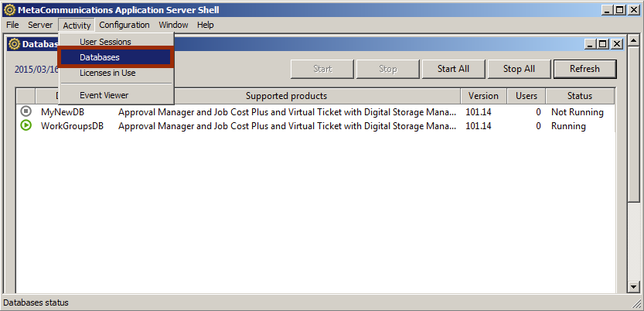The height and width of the screenshot is (311, 644).
Task: Open Event Viewer from Activity menu
Action: point(104,95)
